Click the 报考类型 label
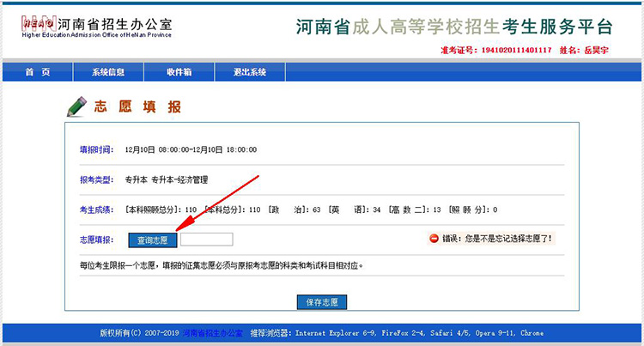The width and height of the screenshot is (644, 346). [x=95, y=180]
